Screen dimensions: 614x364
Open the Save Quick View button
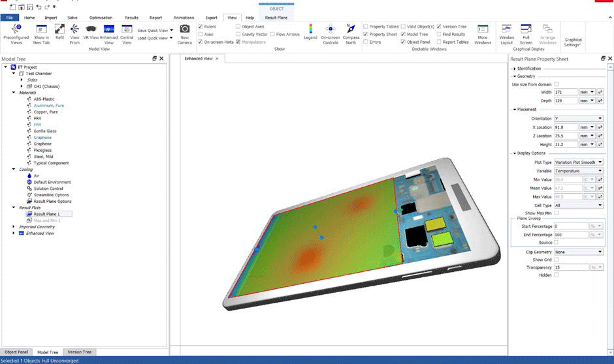pos(154,30)
